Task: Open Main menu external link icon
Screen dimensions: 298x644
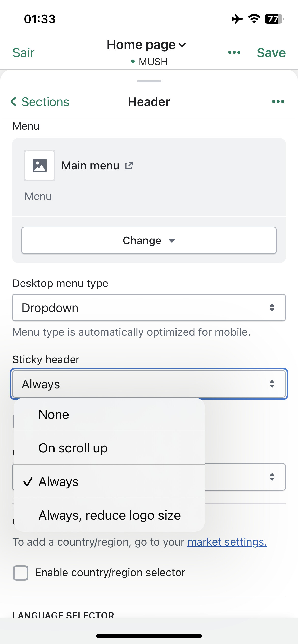Action: 129,166
